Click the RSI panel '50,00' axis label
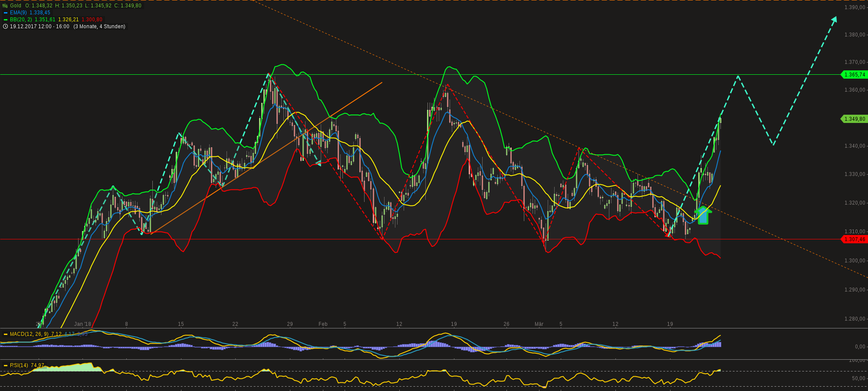 858,378
